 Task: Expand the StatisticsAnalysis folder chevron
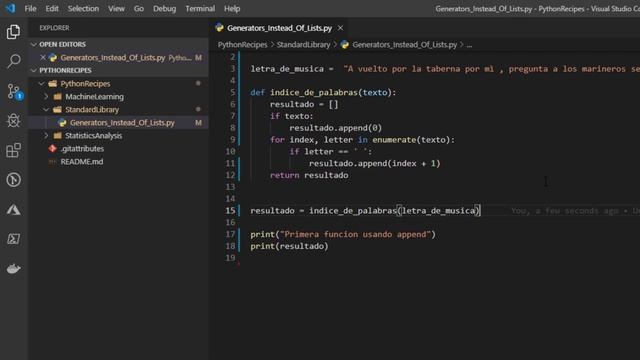click(x=46, y=136)
